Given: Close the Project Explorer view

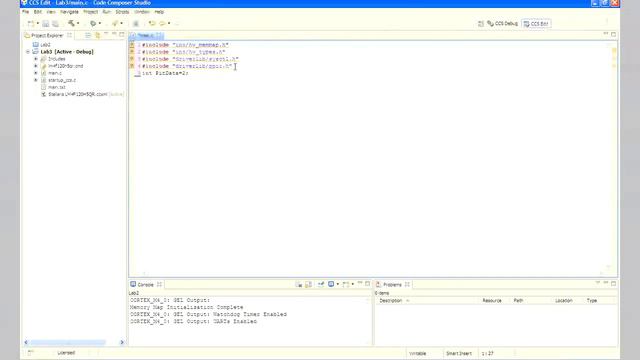Looking at the screenshot, I should pos(69,36).
